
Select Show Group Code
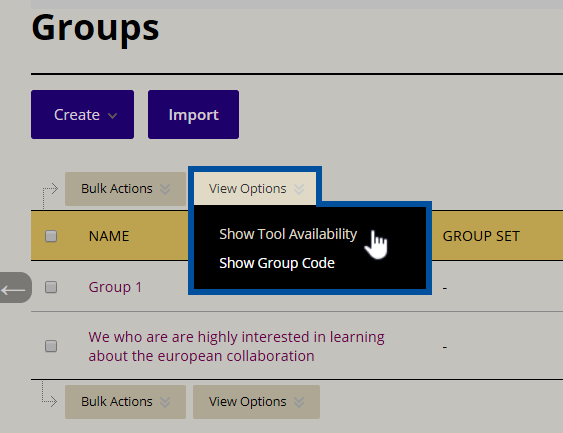277,263
